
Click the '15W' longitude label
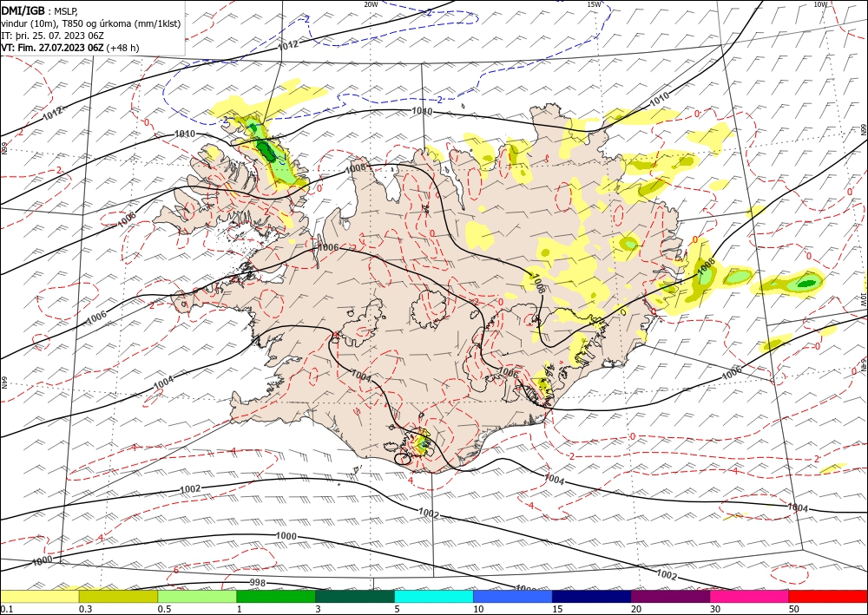pyautogui.click(x=594, y=4)
